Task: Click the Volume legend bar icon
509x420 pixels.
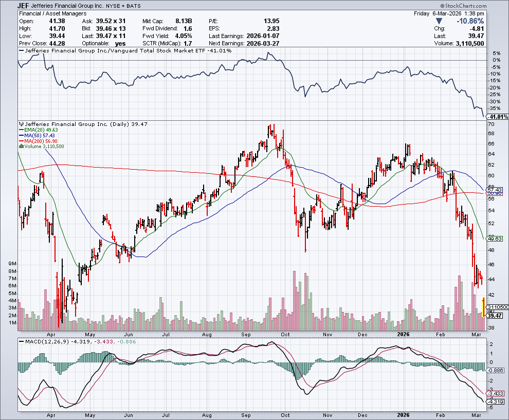Action: (21, 147)
